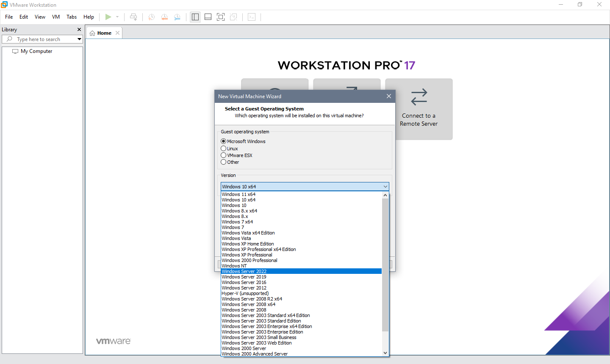Select the VMware ESX radio button

click(x=224, y=155)
